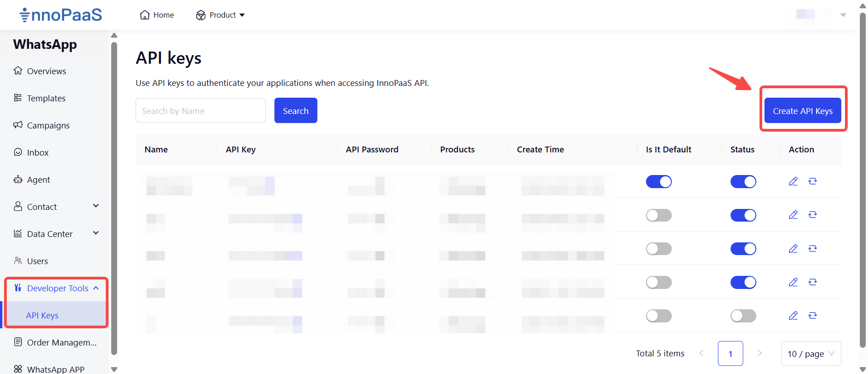Enable default toggle in fifth row
868x374 pixels.
pyautogui.click(x=659, y=316)
